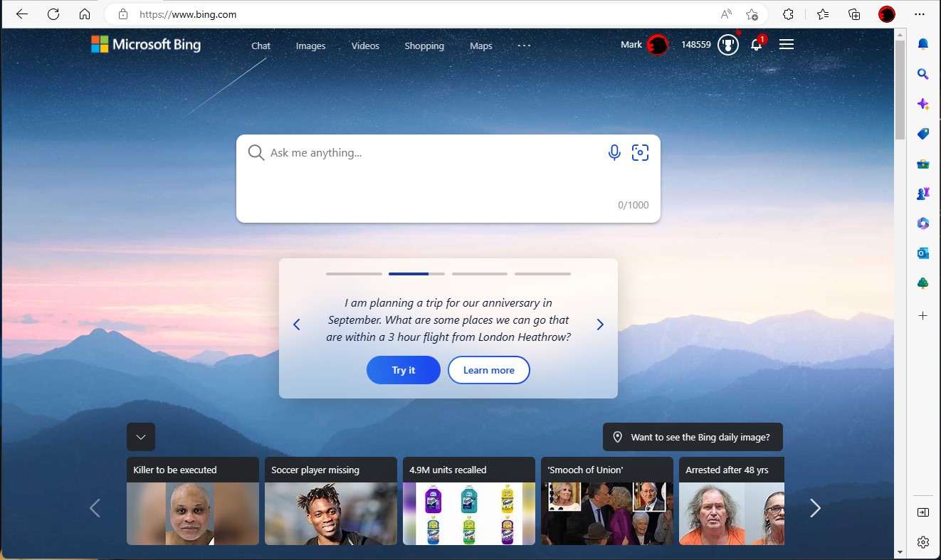Collapse the news feed chevron
The width and height of the screenshot is (941, 560).
[x=141, y=437]
